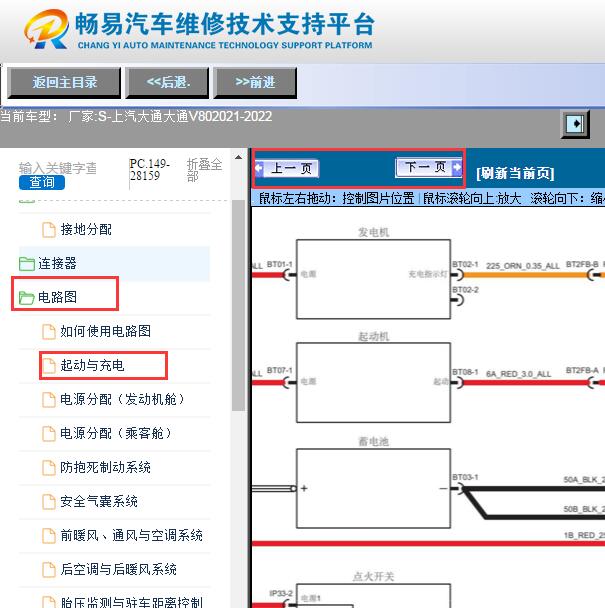The height and width of the screenshot is (608, 605).
Task: Click the BT02-2 connector label
Action: (x=465, y=290)
